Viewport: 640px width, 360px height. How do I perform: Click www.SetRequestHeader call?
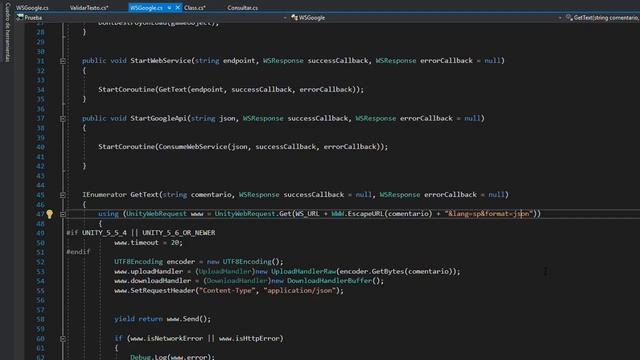(154, 291)
